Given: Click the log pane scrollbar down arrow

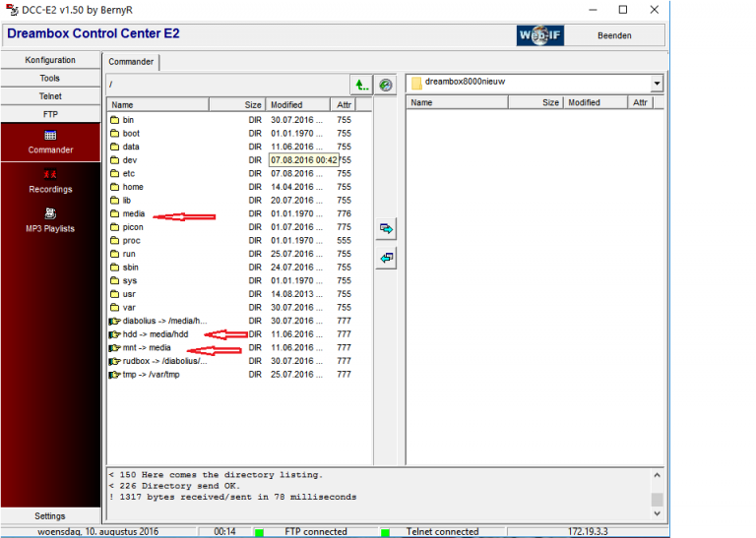Looking at the screenshot, I should [657, 513].
